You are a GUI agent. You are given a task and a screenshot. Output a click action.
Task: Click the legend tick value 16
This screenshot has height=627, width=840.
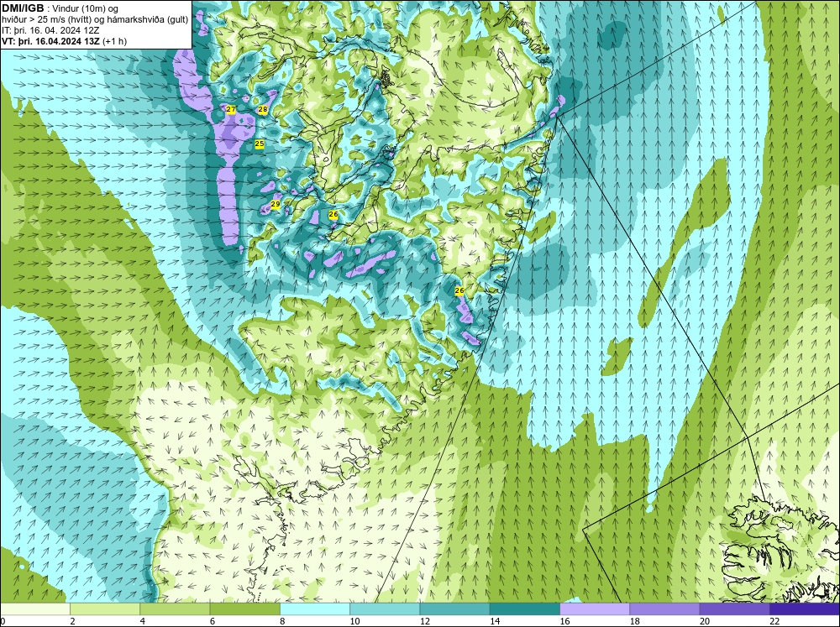[565, 621]
